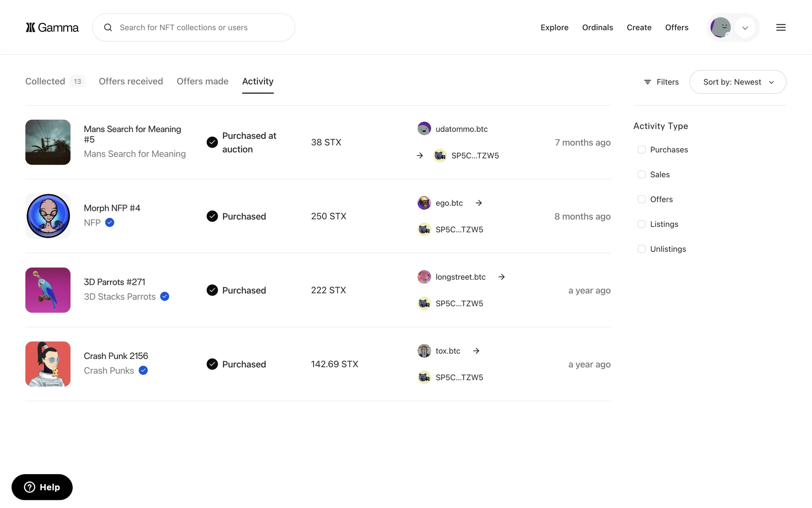Image resolution: width=812 pixels, height=508 pixels.
Task: Open the Help chat button
Action: [42, 487]
